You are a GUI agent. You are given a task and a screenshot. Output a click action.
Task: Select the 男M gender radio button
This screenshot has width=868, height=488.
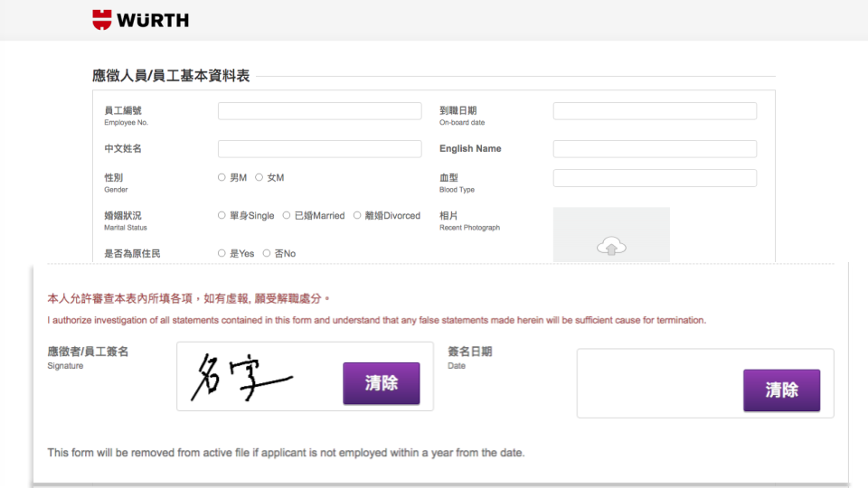(x=222, y=178)
